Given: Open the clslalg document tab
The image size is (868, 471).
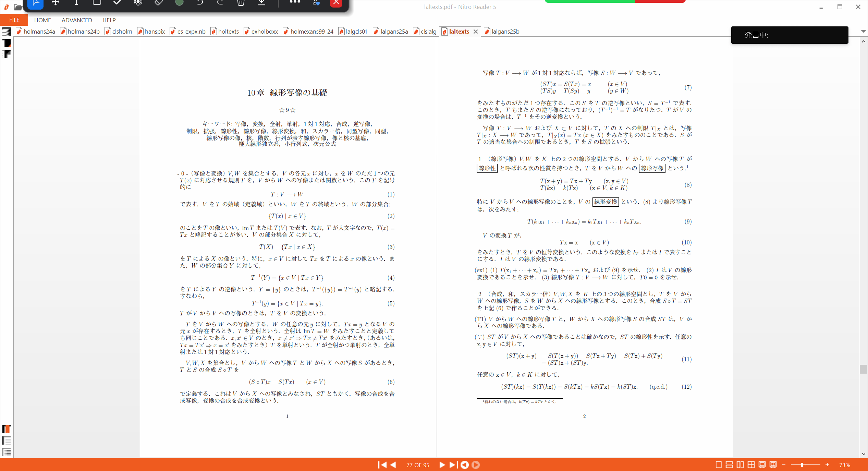Looking at the screenshot, I should [x=425, y=32].
